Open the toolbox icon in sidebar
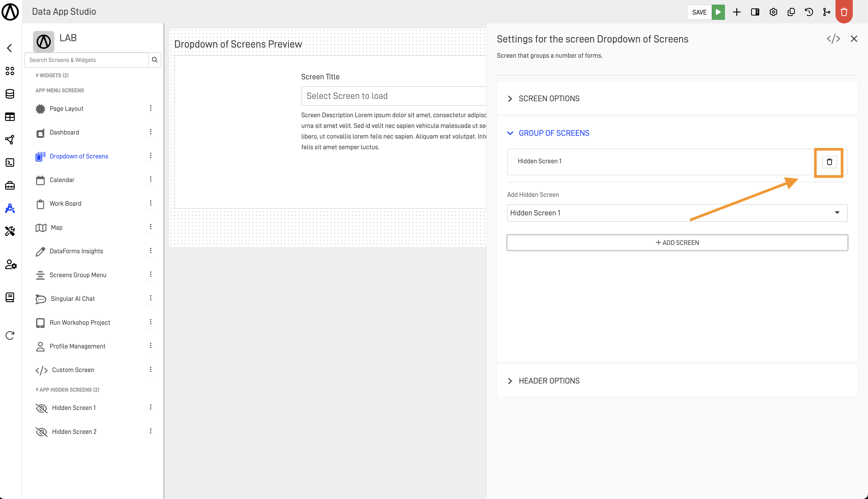The width and height of the screenshot is (868, 499). (10, 185)
